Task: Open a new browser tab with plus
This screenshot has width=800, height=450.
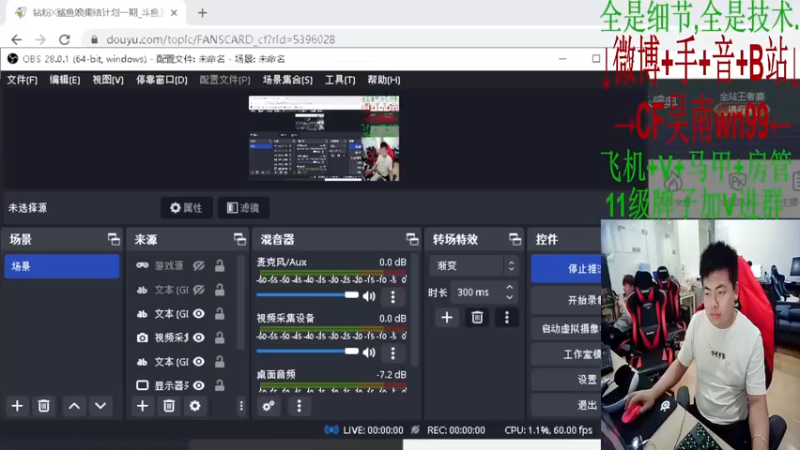Action: 203,13
